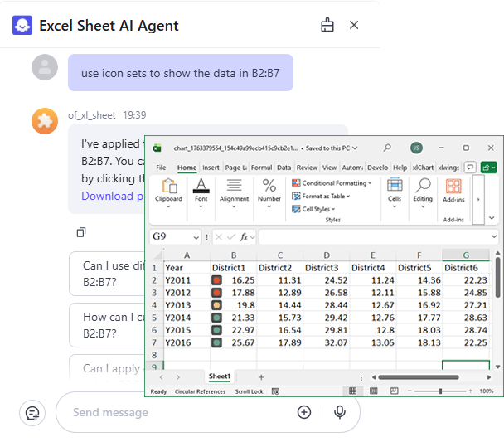Switch to Page Break Preview icon

(394, 391)
